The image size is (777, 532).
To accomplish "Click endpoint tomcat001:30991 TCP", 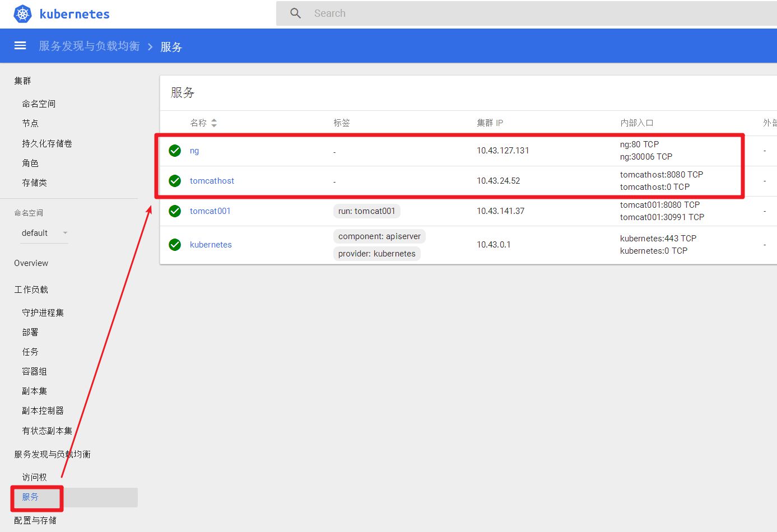I will click(662, 217).
